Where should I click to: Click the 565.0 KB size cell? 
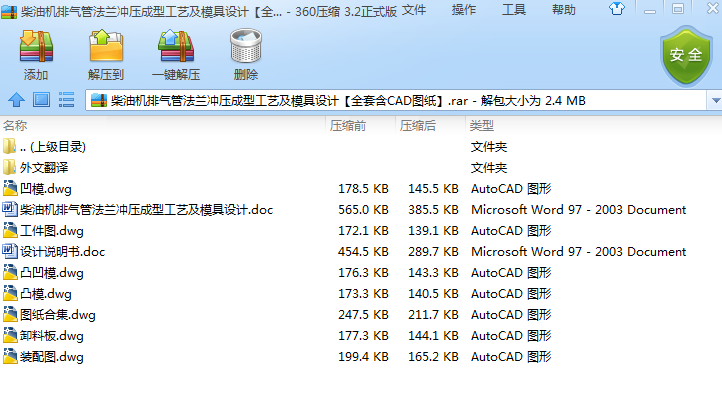click(x=363, y=209)
